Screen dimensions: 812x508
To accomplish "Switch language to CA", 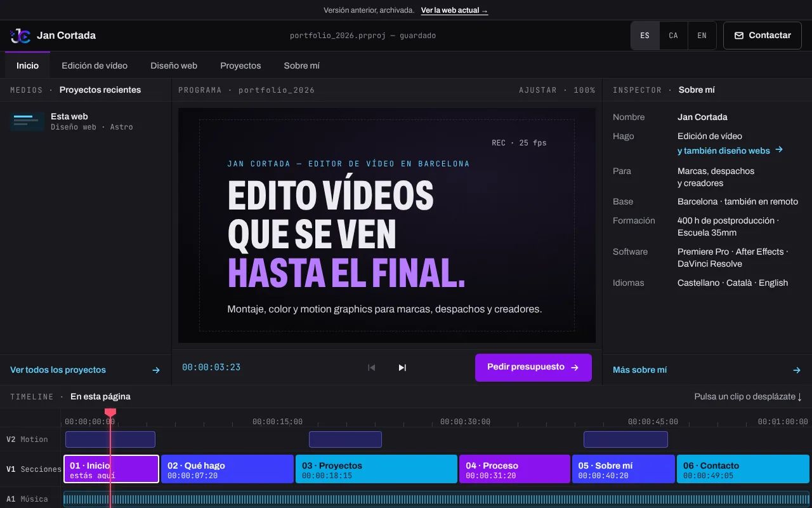I will point(674,36).
